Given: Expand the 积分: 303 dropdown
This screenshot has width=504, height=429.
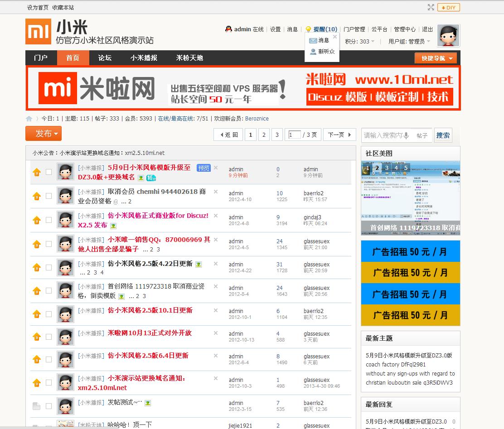Looking at the screenshot, I should 360,42.
